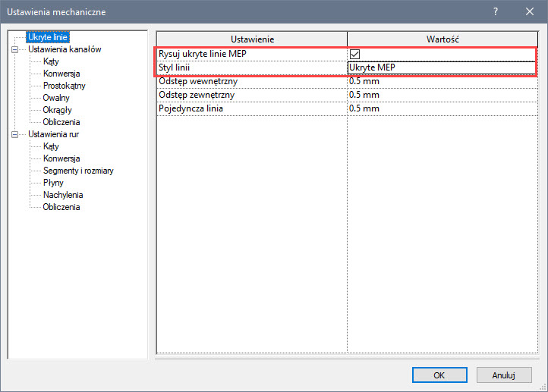This screenshot has width=548, height=392.
Task: Click the Ustawienie column header
Action: (x=252, y=39)
